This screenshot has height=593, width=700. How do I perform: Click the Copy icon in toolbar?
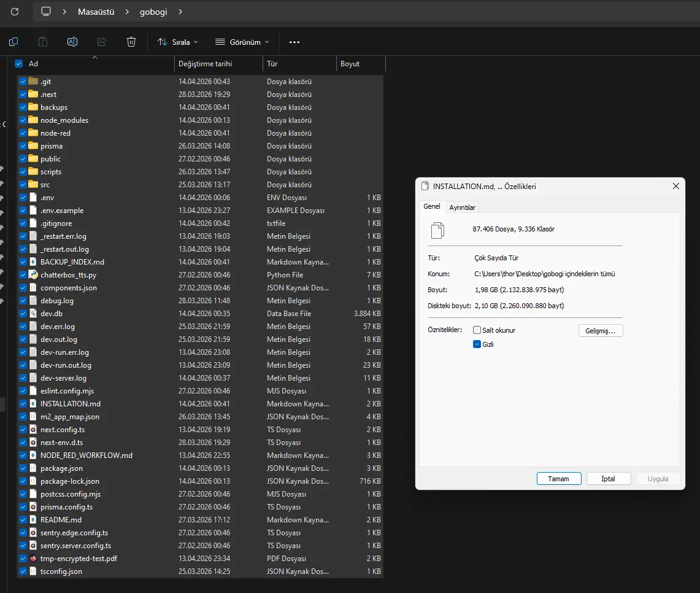pos(13,42)
